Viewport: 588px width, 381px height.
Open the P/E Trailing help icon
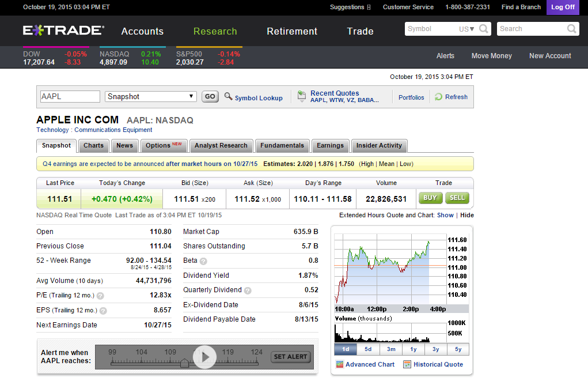[100, 296]
